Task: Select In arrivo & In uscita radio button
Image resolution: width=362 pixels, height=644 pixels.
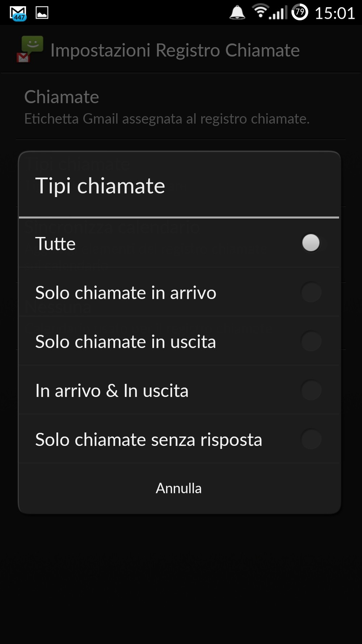Action: point(311,390)
